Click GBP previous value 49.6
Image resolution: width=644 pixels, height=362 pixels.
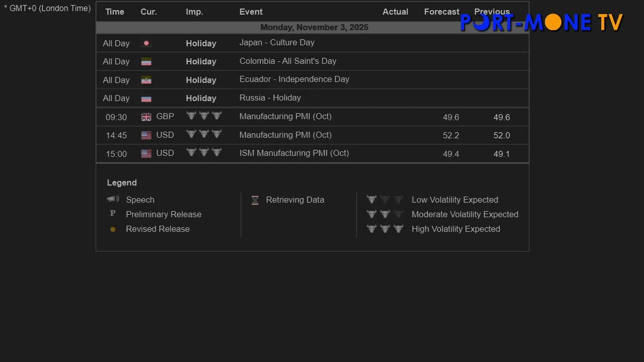(x=502, y=117)
